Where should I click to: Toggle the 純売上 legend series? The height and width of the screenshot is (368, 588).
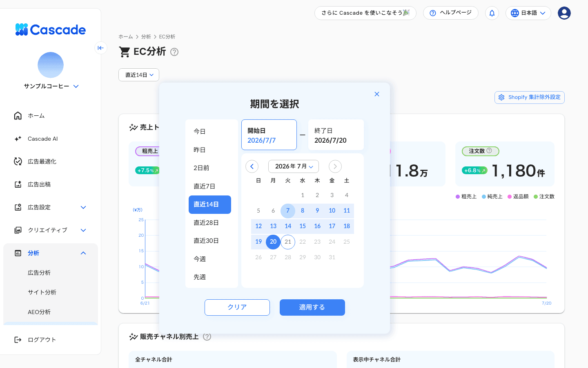tap(492, 197)
